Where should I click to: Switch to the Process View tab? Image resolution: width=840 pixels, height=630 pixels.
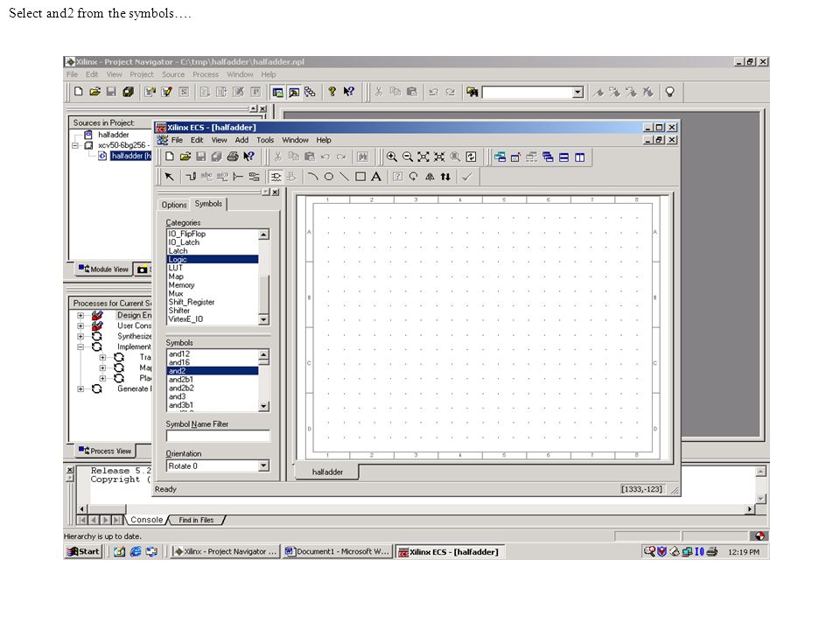click(x=105, y=451)
